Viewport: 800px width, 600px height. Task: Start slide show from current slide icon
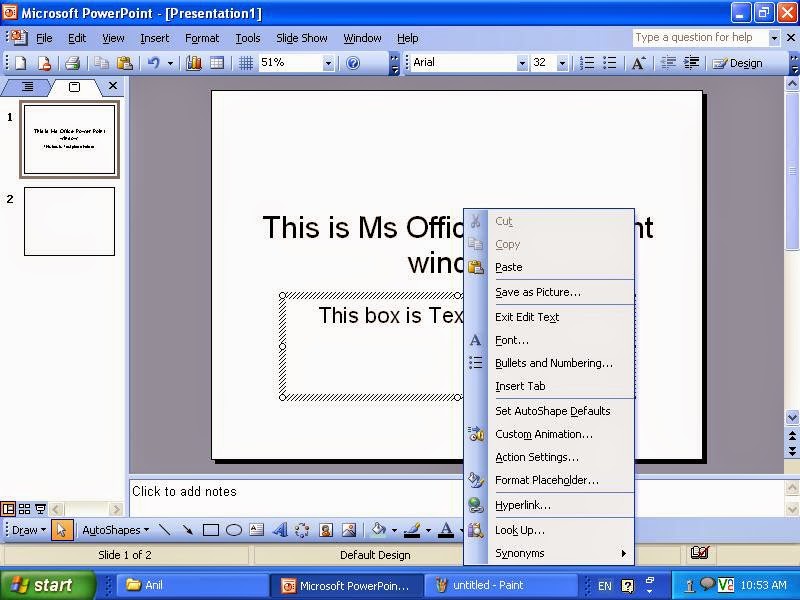pyautogui.click(x=40, y=509)
